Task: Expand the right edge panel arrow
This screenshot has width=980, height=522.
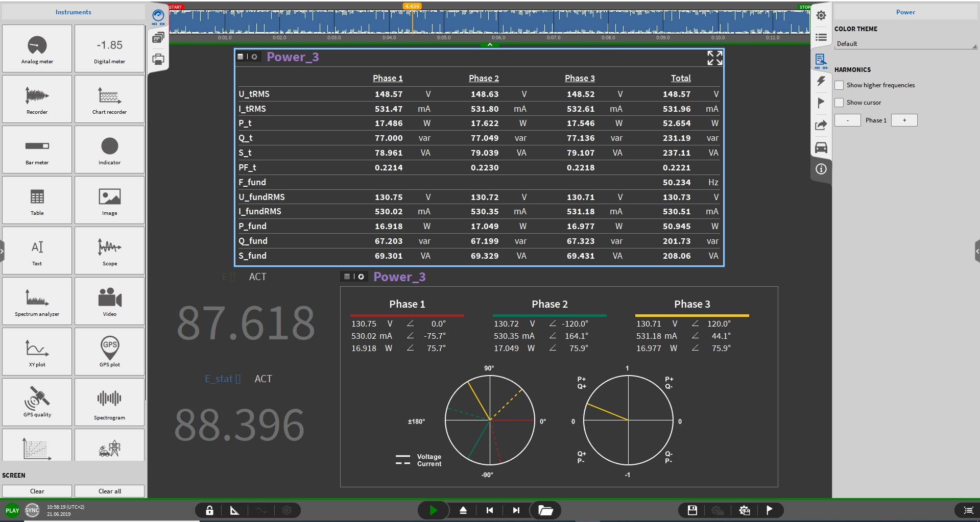Action: (977, 251)
